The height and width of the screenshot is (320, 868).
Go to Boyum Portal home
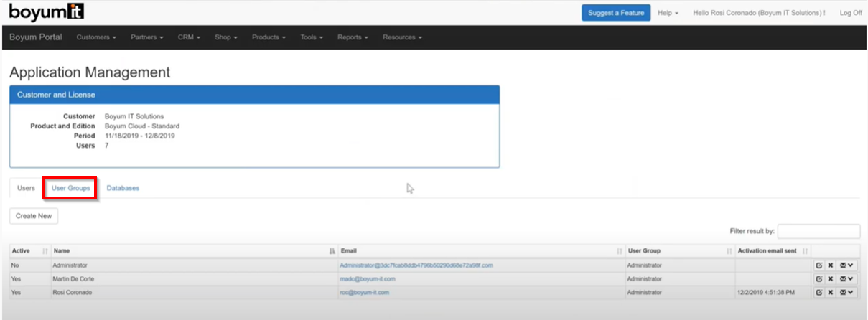tap(36, 37)
